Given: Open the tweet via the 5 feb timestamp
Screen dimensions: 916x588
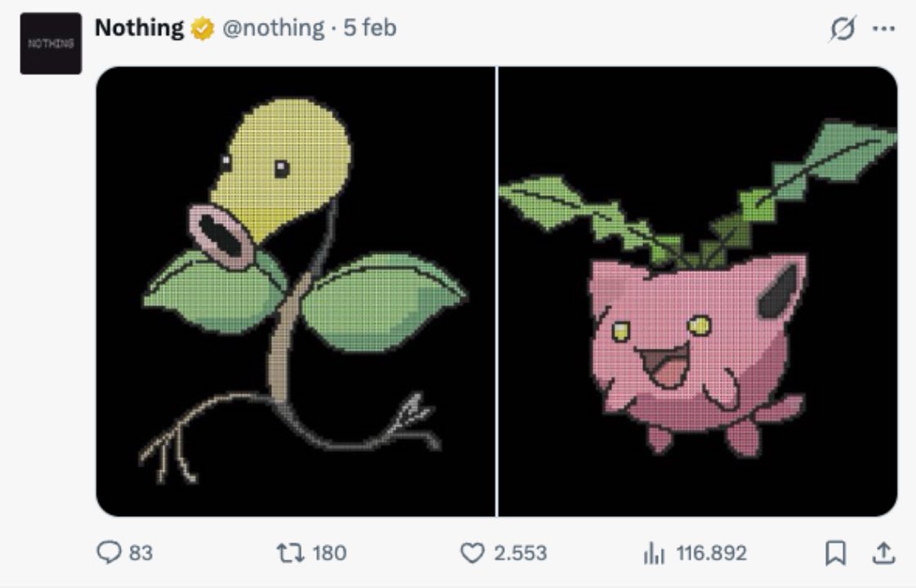Looking at the screenshot, I should click(369, 26).
